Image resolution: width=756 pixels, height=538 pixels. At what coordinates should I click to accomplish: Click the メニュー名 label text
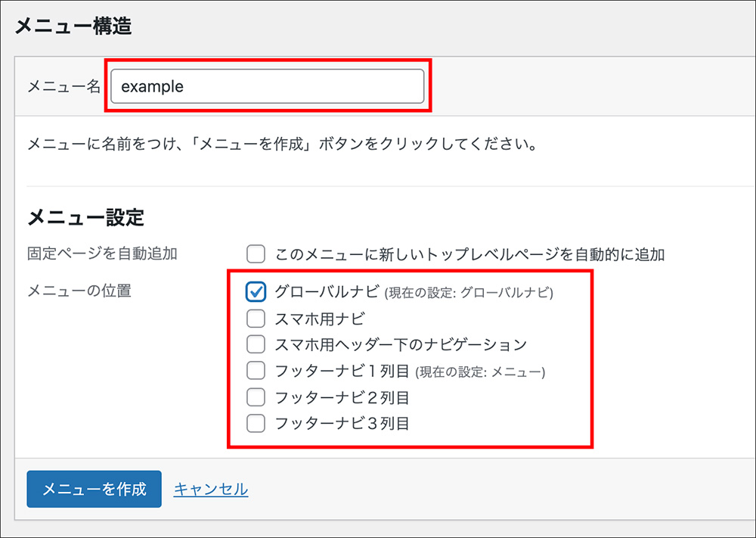[64, 86]
